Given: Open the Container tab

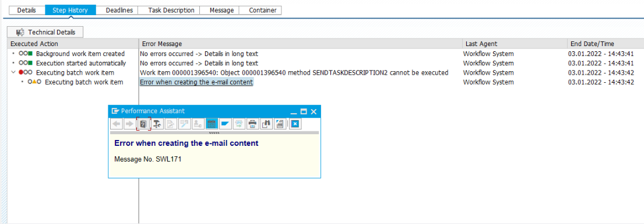Looking at the screenshot, I should pyautogui.click(x=263, y=10).
